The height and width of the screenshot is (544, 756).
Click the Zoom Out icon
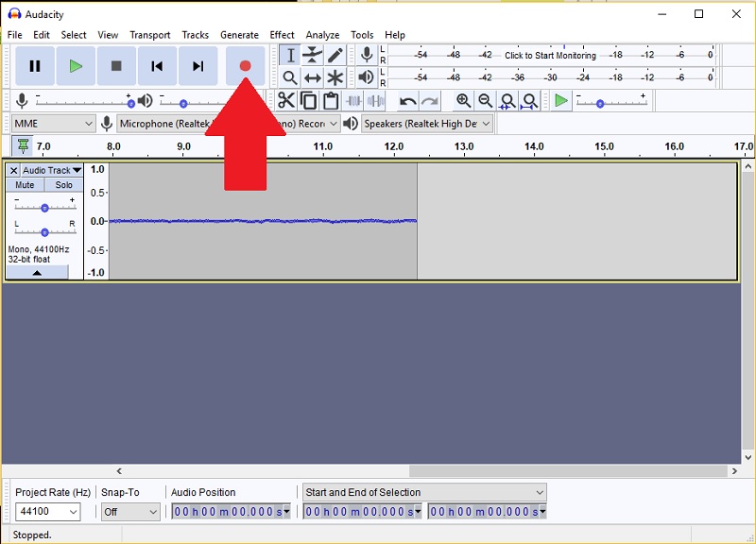pos(485,101)
